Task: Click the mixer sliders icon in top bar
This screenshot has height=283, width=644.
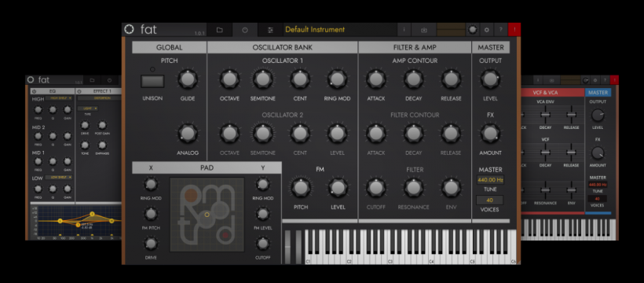Action: (270, 30)
